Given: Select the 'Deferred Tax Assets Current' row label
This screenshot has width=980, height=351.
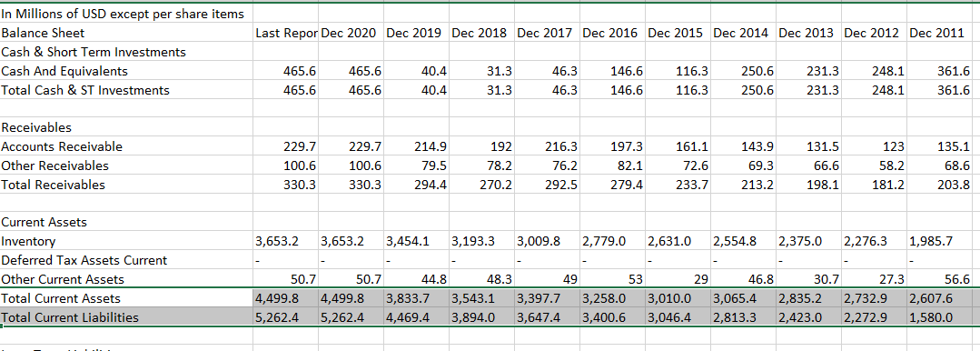Looking at the screenshot, I should click(127, 260).
